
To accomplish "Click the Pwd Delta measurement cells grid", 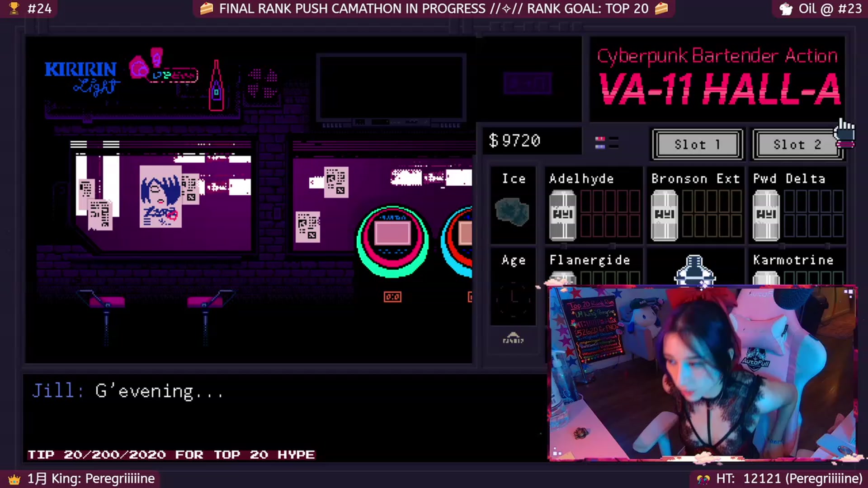I will coord(814,214).
